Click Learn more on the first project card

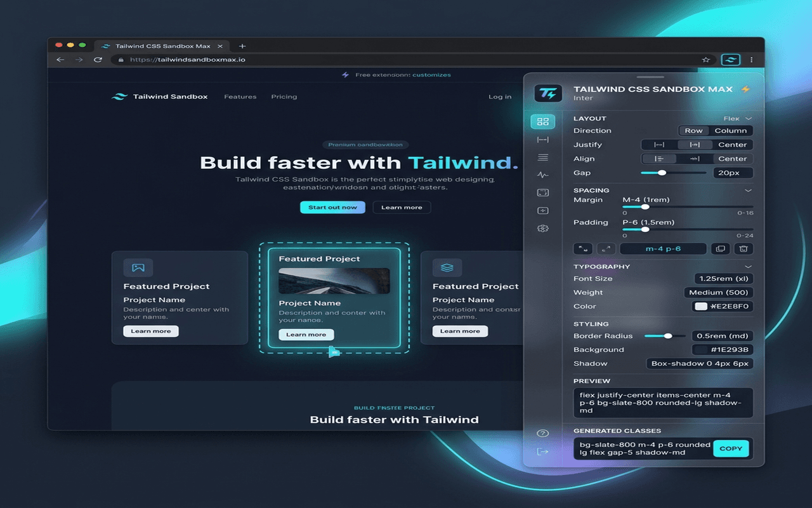[x=151, y=331]
